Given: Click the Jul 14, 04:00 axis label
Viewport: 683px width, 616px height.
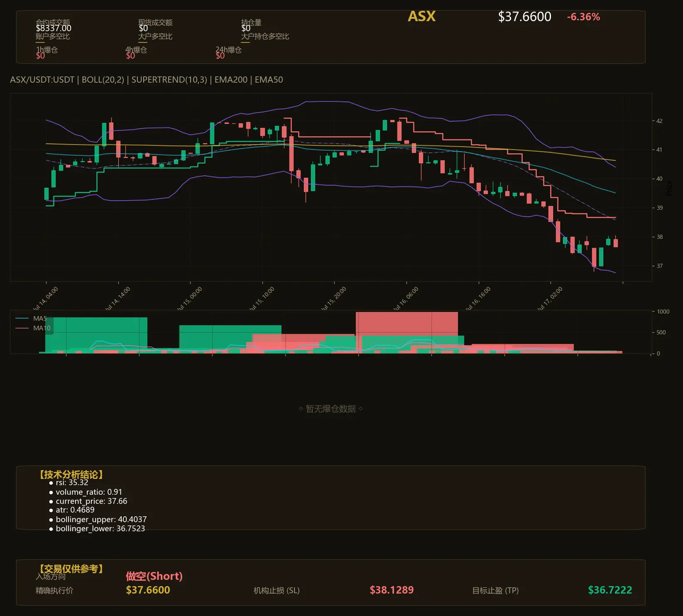Looking at the screenshot, I should point(46,299).
